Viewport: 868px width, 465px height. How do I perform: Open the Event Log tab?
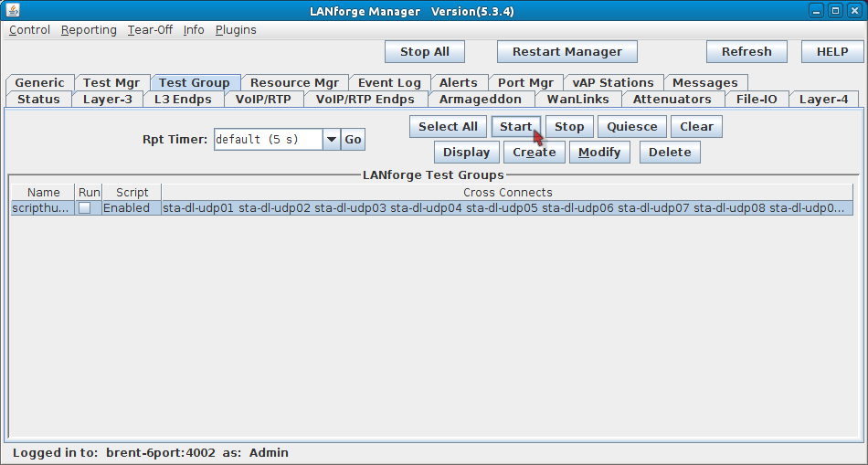click(x=390, y=82)
